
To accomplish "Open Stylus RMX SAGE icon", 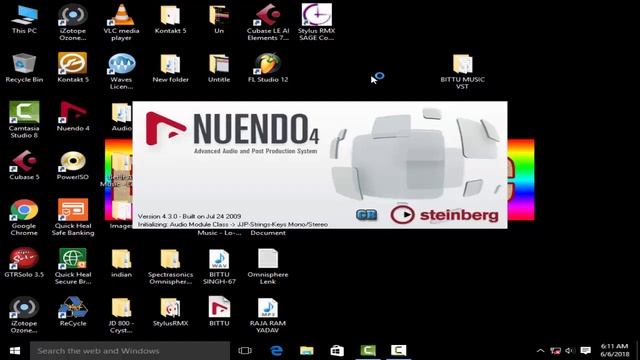I will (x=316, y=22).
